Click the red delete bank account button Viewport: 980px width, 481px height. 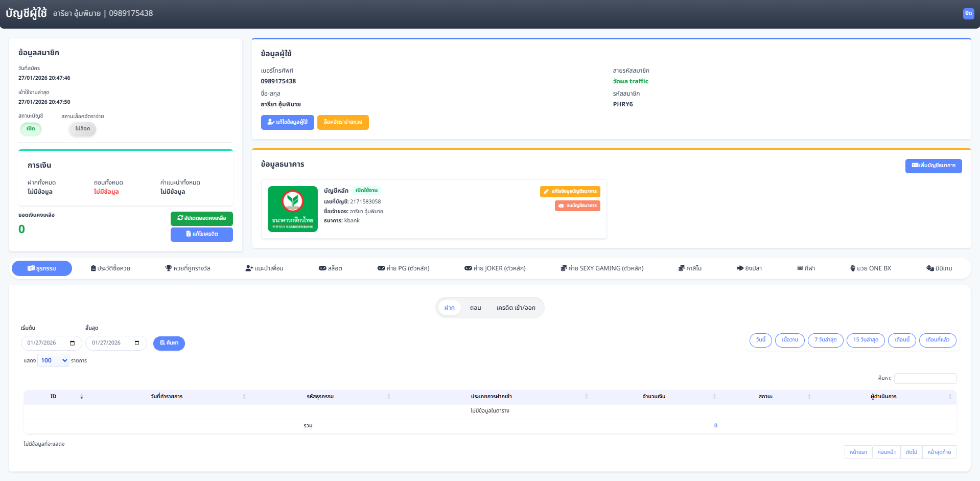point(577,205)
